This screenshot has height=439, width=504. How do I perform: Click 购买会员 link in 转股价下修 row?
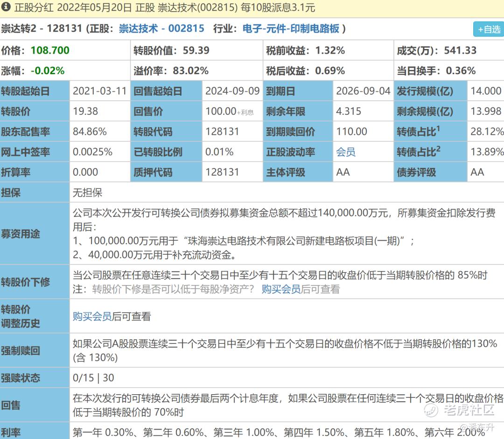(x=281, y=289)
